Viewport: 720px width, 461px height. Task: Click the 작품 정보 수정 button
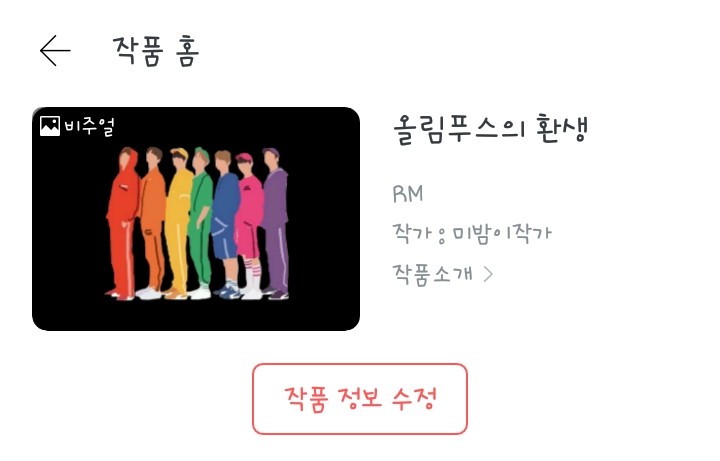pyautogui.click(x=360, y=399)
